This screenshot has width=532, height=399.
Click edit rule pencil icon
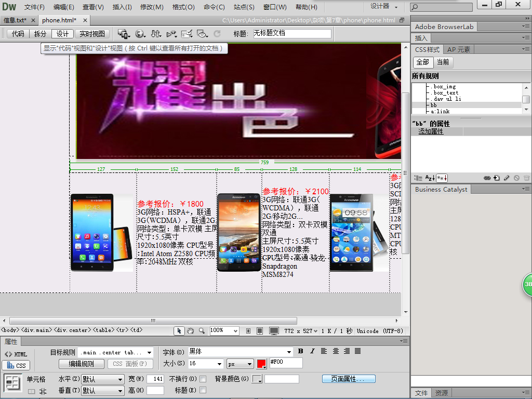click(x=507, y=178)
